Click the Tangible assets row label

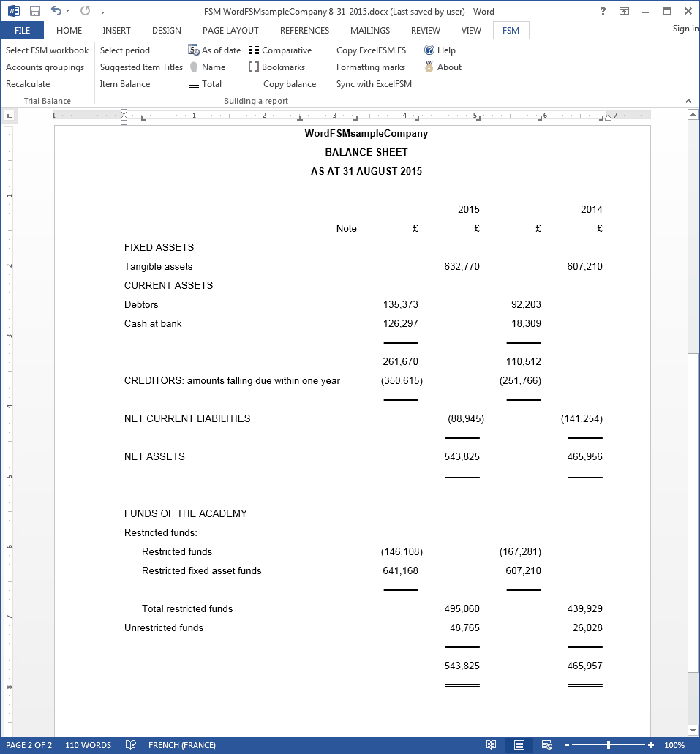pyautogui.click(x=158, y=266)
